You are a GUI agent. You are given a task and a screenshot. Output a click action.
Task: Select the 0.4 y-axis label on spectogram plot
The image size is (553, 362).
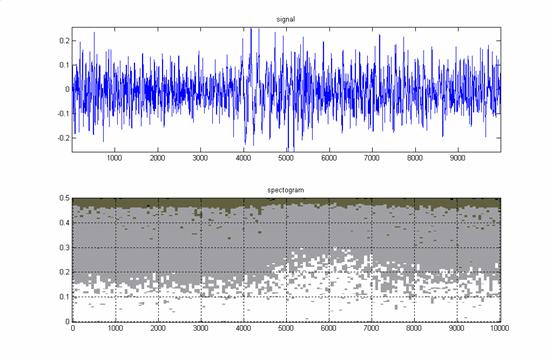click(x=65, y=223)
